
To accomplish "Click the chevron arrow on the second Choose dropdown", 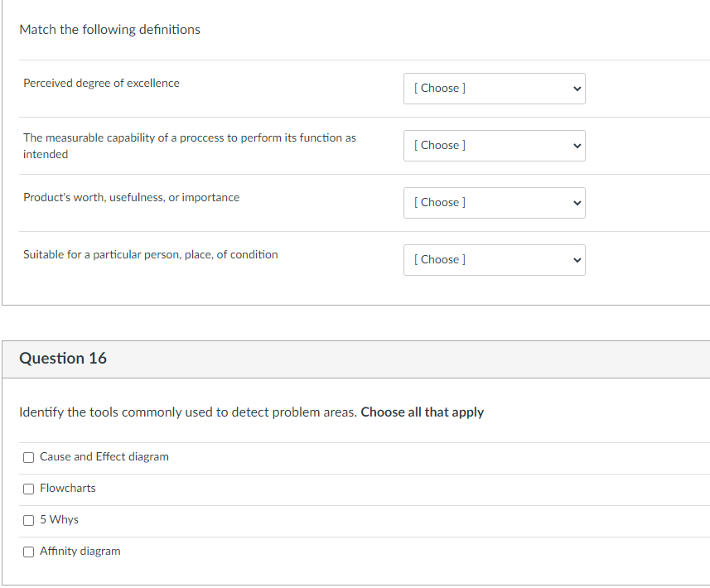I will pyautogui.click(x=575, y=146).
